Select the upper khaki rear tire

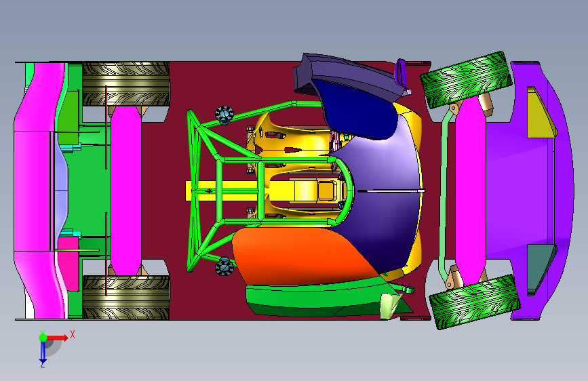(125, 84)
